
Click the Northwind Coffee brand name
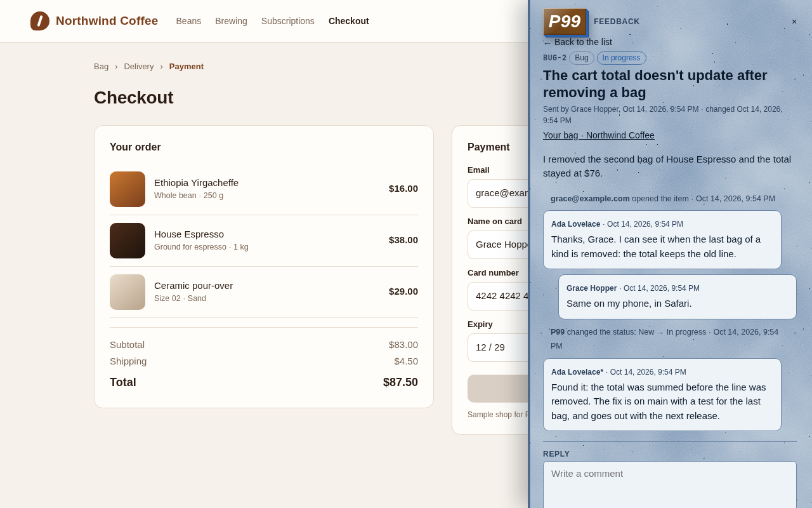107,21
